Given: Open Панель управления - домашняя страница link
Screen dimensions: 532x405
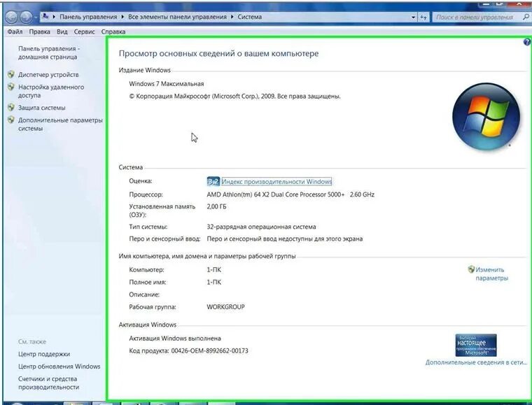Looking at the screenshot, I should pyautogui.click(x=49, y=53).
